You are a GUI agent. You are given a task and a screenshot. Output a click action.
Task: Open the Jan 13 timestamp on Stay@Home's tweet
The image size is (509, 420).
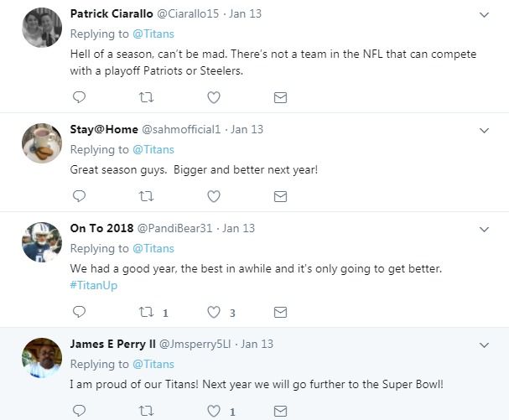[247, 129]
